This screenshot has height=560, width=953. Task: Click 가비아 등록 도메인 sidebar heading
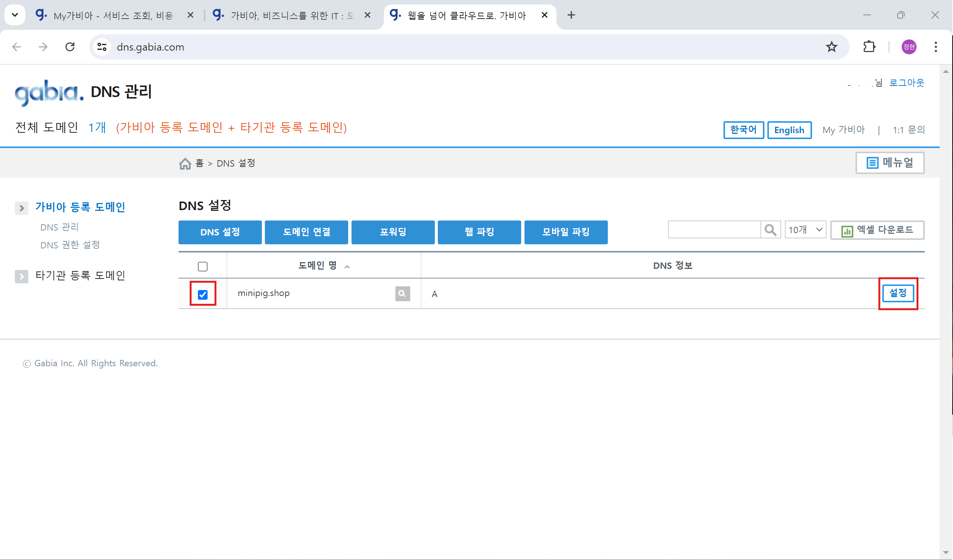click(x=80, y=207)
